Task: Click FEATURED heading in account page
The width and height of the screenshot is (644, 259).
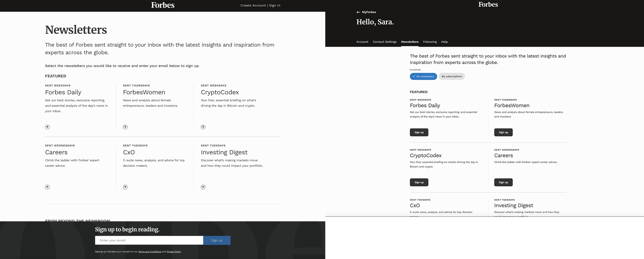Action: coord(419,92)
